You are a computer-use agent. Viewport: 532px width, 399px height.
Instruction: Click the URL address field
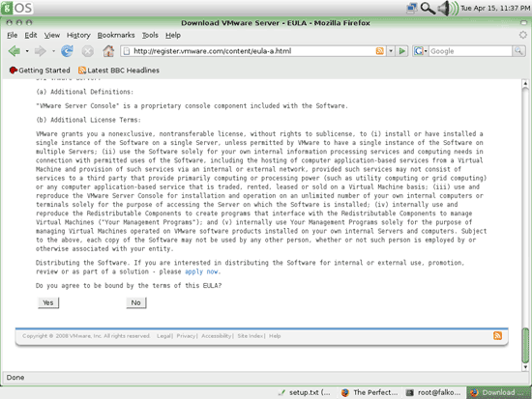tap(252, 51)
